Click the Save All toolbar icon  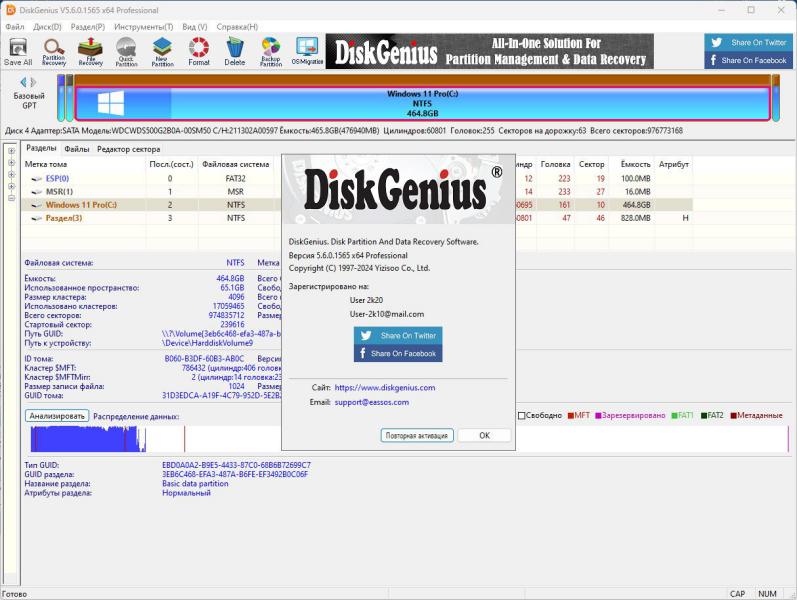[x=18, y=52]
